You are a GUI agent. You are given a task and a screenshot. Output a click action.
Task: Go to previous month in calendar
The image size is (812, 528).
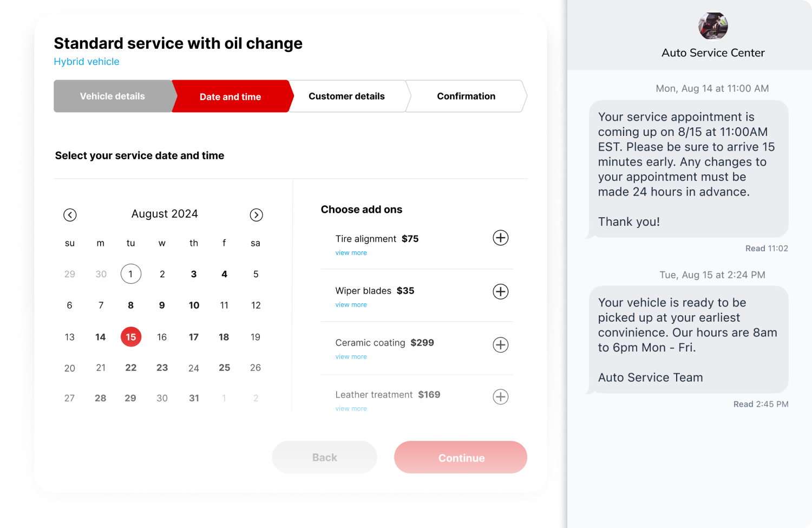click(70, 215)
